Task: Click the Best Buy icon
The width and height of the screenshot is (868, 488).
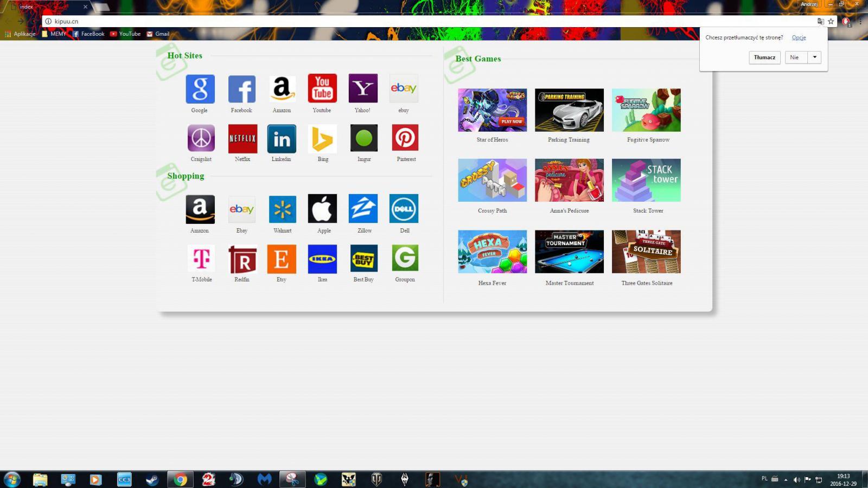Action: click(363, 259)
